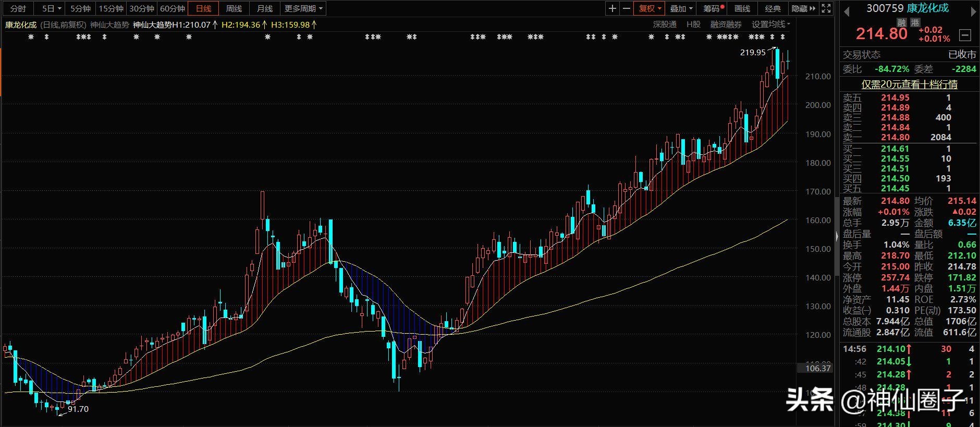Open 融资融券 link above chart
This screenshot has height=427, width=980.
click(726, 25)
